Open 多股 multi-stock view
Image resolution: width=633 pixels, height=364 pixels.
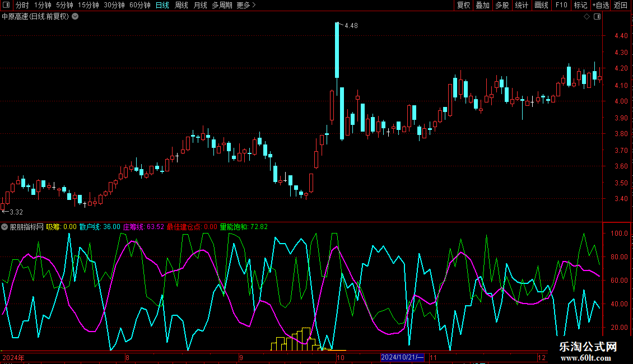(502, 5)
